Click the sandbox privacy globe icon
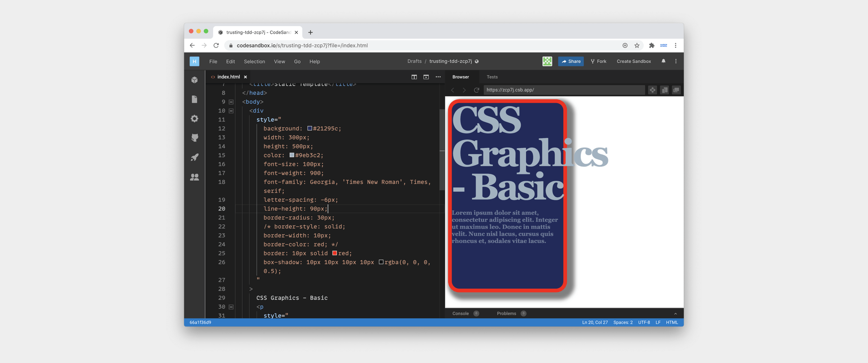 point(476,61)
